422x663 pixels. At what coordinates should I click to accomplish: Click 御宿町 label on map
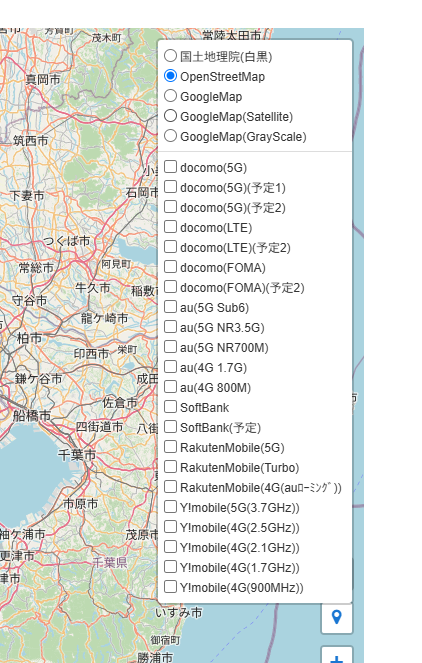(x=165, y=640)
